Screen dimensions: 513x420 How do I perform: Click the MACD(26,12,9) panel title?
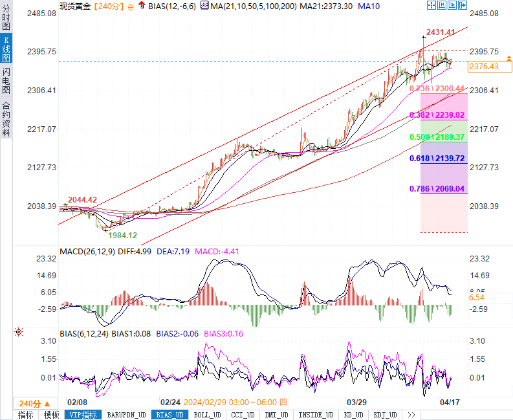point(87,251)
